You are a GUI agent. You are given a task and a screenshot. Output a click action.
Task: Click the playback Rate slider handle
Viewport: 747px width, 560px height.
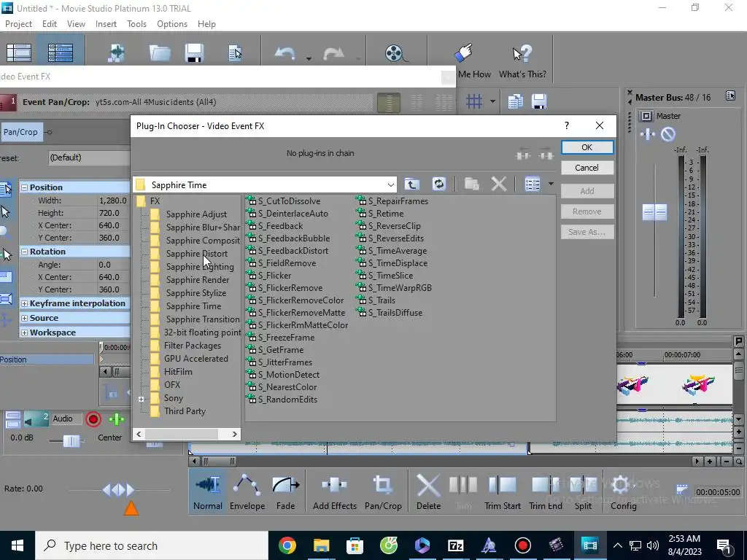coord(119,489)
